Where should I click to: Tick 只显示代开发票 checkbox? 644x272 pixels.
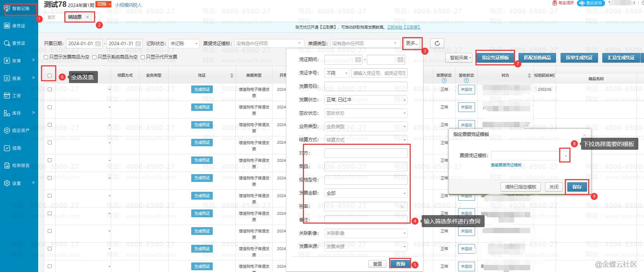tap(143, 57)
